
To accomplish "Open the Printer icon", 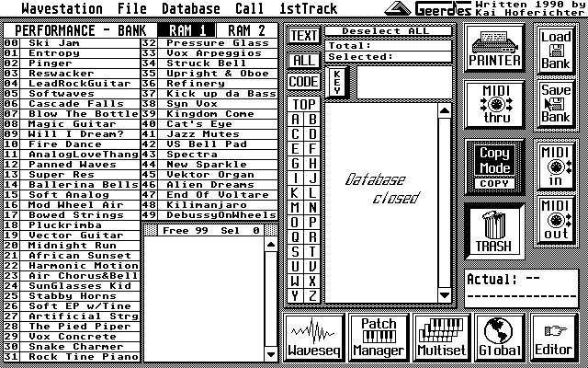I will [x=494, y=49].
